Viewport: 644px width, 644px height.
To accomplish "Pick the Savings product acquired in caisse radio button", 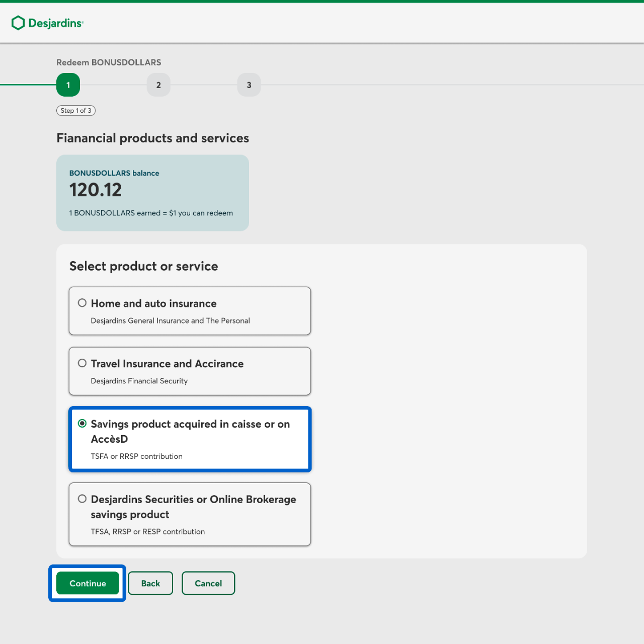I will click(x=83, y=424).
